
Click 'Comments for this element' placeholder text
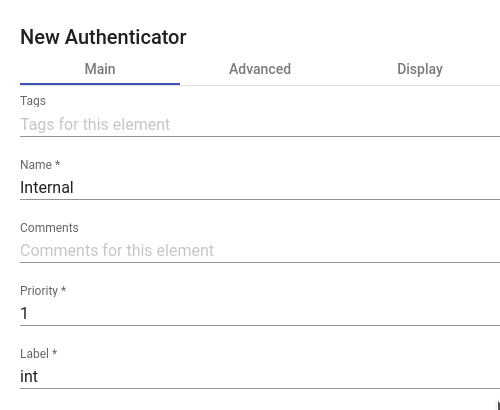(x=117, y=250)
